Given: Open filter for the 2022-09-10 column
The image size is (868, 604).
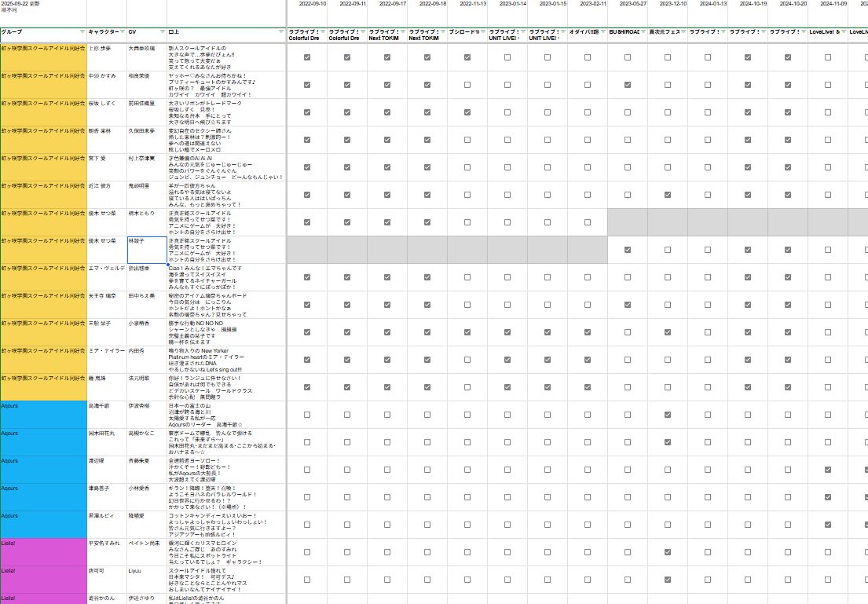Looking at the screenshot, I should coord(323,31).
